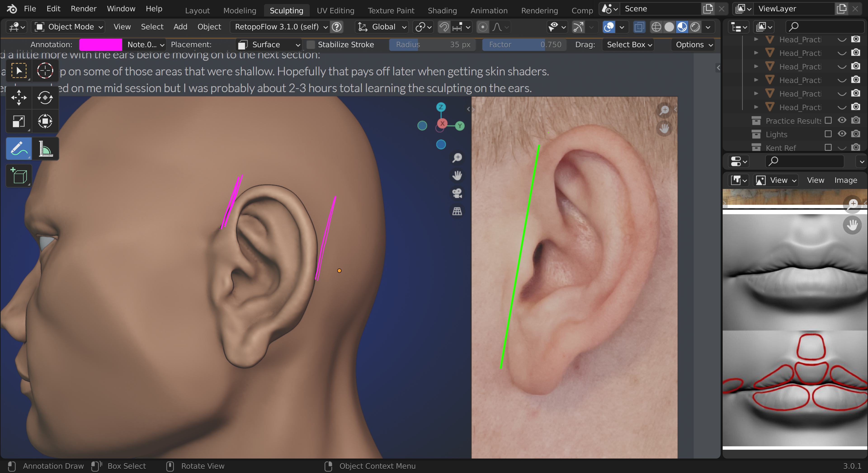
Task: Exclude Practice Results collection checkbox
Action: pos(828,121)
